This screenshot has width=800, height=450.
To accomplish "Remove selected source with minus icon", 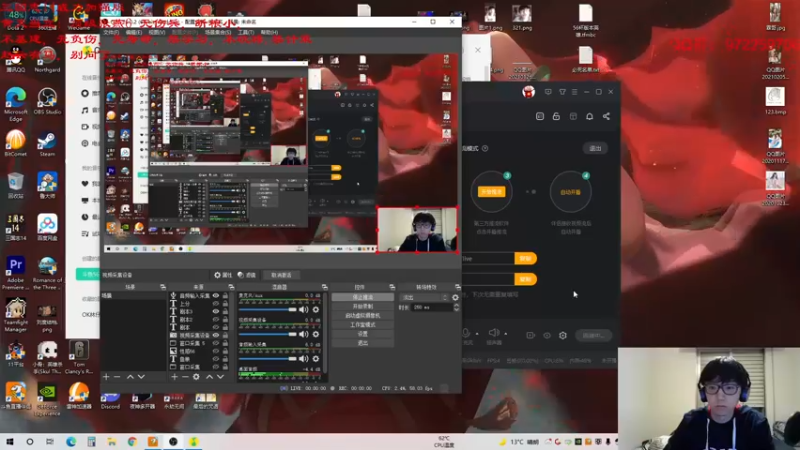I will (x=185, y=377).
